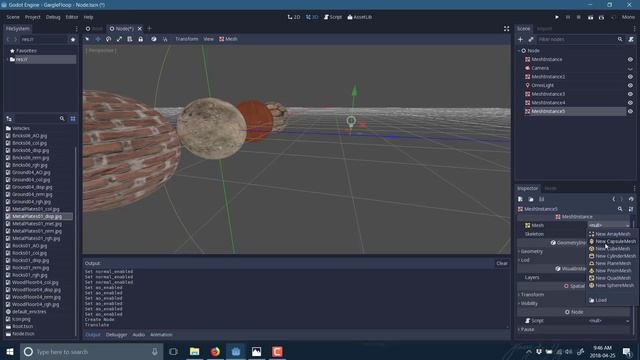Go to previous object in Inspector history
640x360 pixels.
613,199
